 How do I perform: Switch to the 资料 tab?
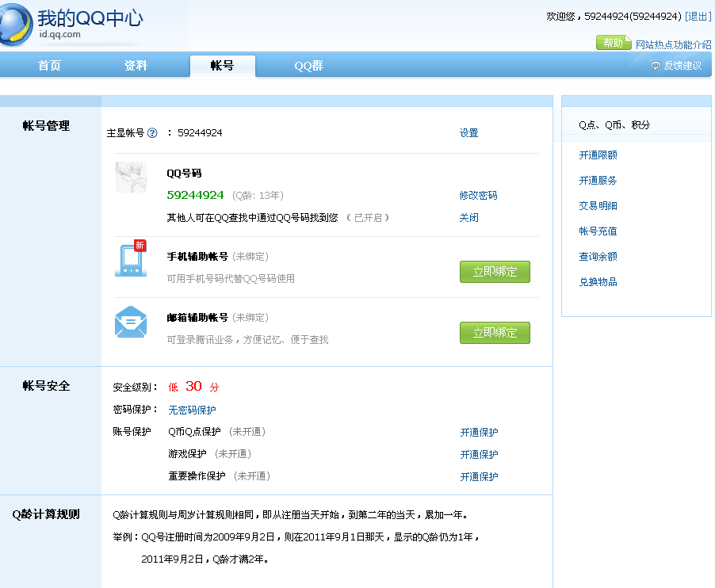136,66
